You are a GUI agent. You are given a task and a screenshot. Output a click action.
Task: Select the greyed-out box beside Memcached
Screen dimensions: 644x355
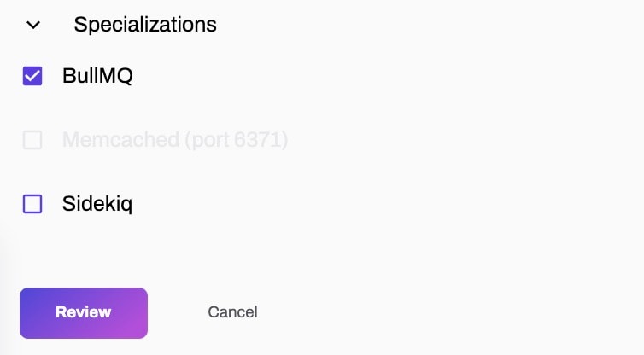(x=32, y=140)
